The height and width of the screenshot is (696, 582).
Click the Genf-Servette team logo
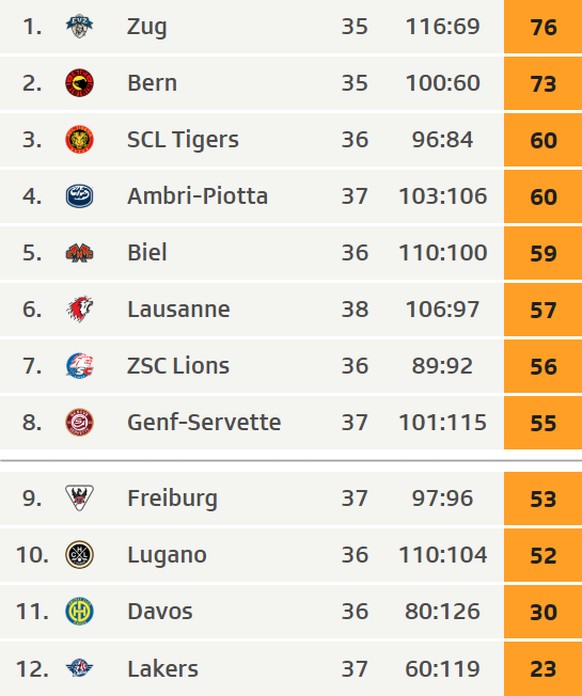tap(79, 422)
